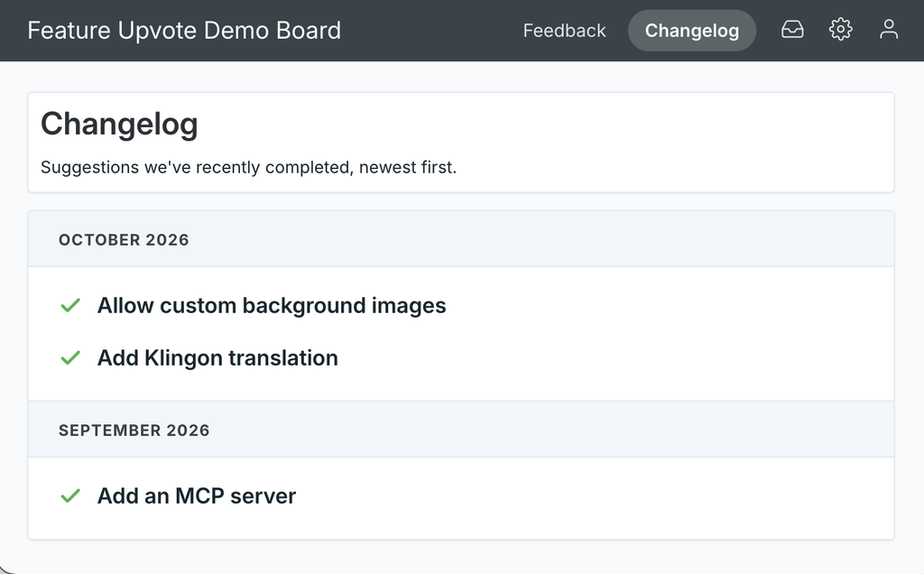The image size is (924, 574).
Task: Switch to the Feedback tab
Action: (564, 30)
